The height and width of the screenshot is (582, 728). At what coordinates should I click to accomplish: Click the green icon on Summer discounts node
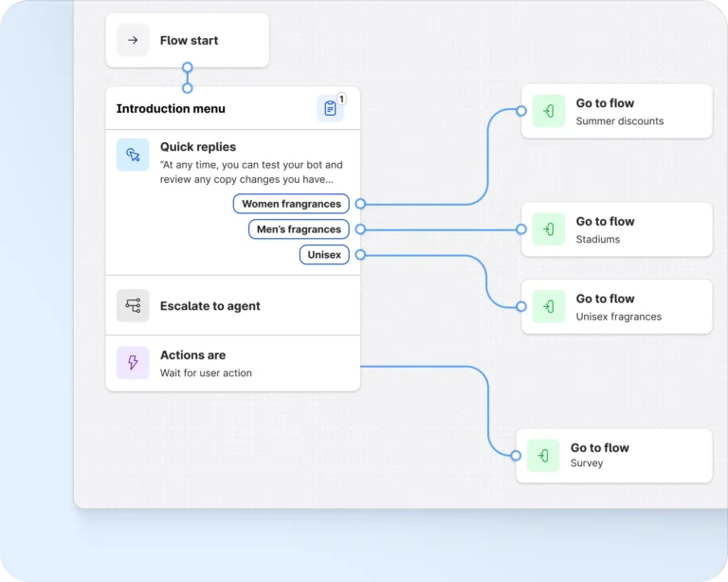[548, 112]
